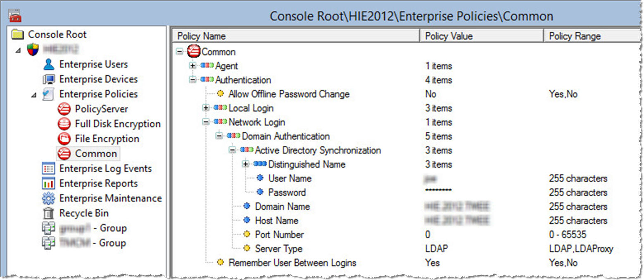Expand the Agent policy node
644x280 pixels.
pyautogui.click(x=192, y=66)
